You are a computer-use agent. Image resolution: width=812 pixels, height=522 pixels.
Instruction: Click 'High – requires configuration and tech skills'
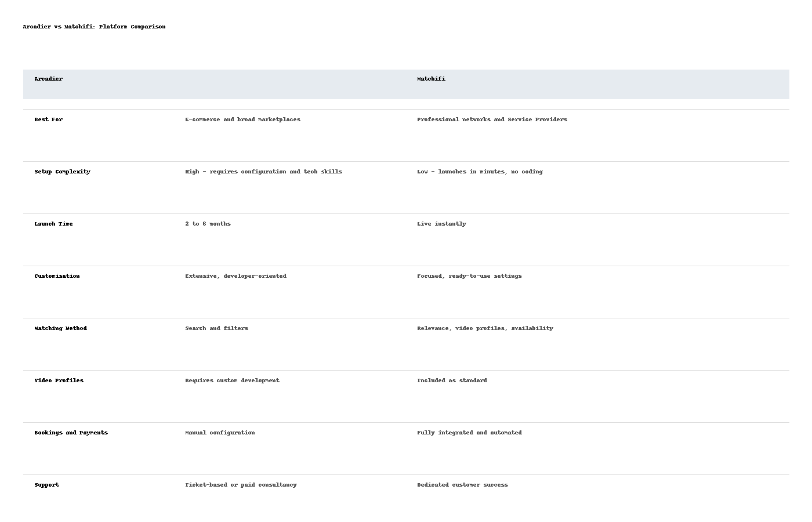[x=264, y=172]
